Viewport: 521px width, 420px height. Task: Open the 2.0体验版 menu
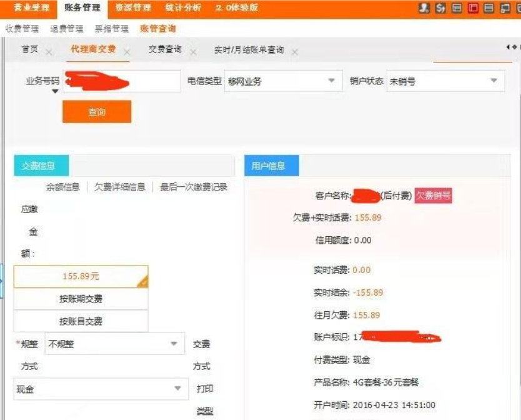(237, 7)
